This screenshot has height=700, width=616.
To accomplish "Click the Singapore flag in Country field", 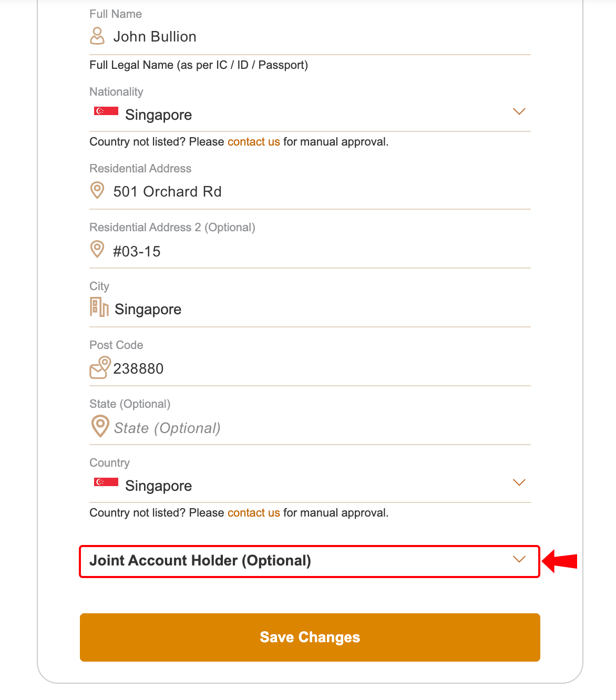I will click(106, 482).
